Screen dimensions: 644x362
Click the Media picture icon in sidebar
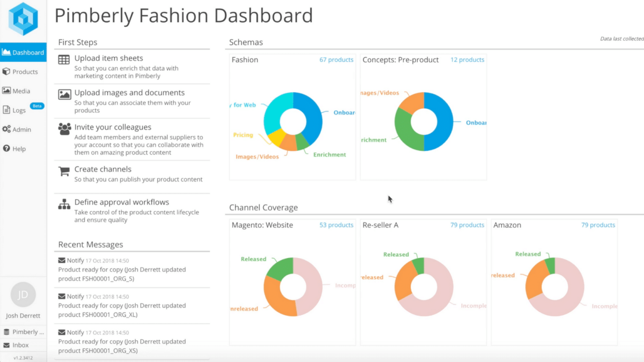click(6, 90)
